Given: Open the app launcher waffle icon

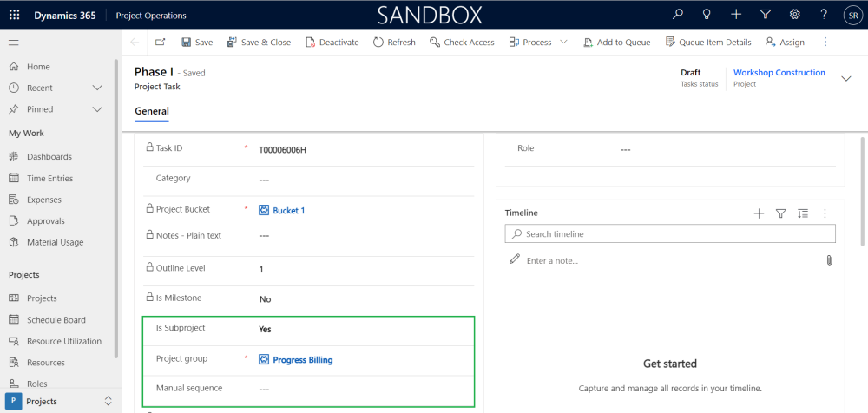Looking at the screenshot, I should 15,16.
